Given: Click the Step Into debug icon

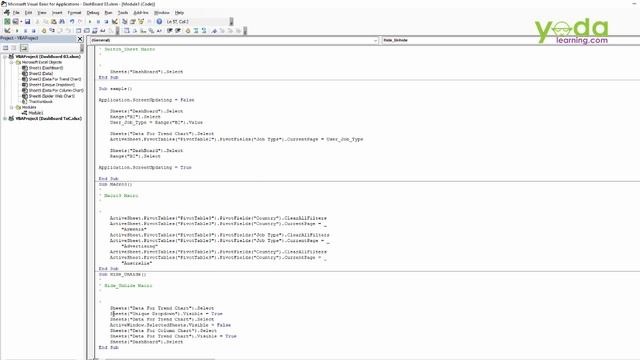Looking at the screenshot, I should [x=52, y=31].
